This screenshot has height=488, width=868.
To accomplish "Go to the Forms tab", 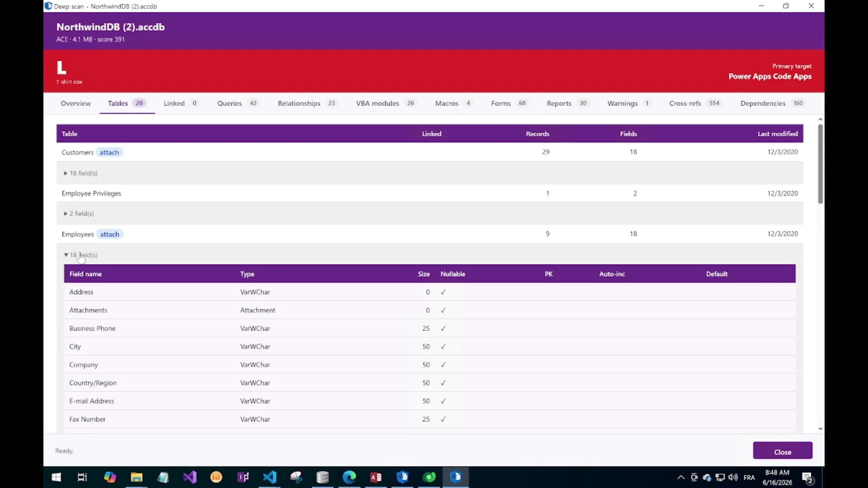I will pos(509,103).
